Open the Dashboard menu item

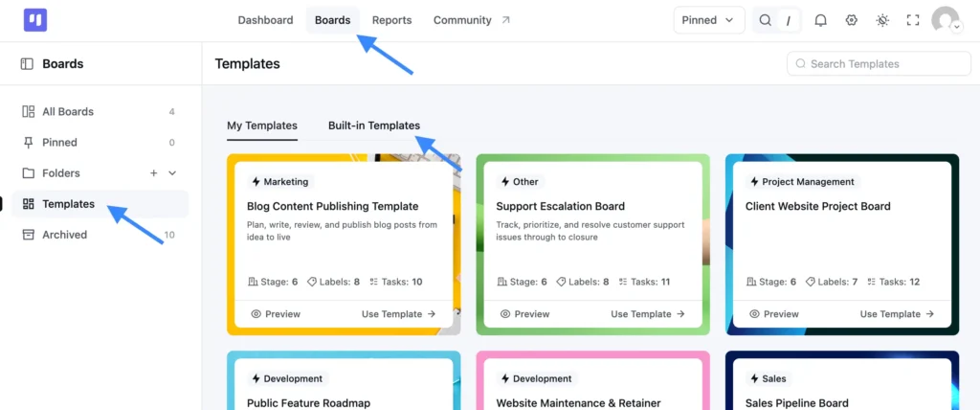tap(265, 20)
